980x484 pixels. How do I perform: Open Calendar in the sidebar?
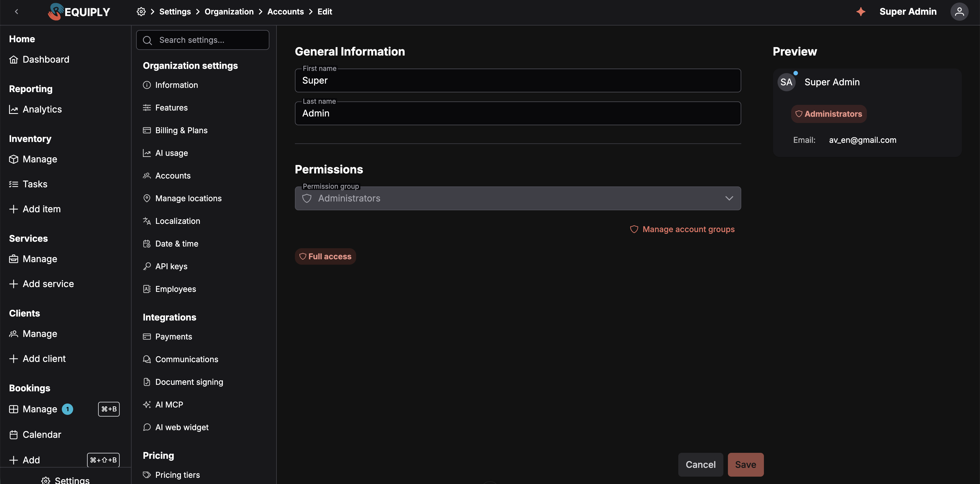[x=35, y=435]
